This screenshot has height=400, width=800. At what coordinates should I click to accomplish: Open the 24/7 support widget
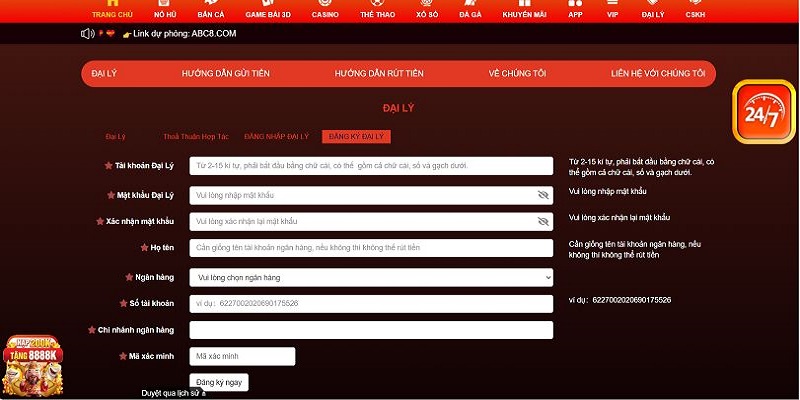point(763,112)
